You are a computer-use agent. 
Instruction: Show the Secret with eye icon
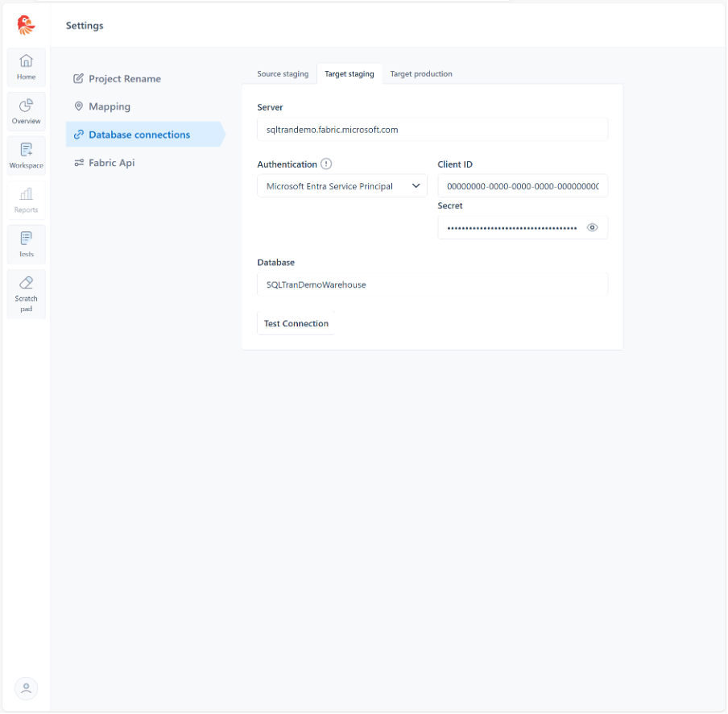[x=593, y=227]
